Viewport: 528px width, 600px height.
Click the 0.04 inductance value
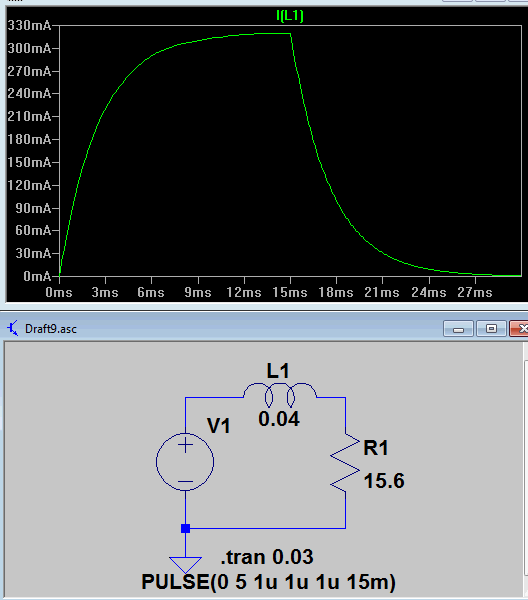coord(279,419)
